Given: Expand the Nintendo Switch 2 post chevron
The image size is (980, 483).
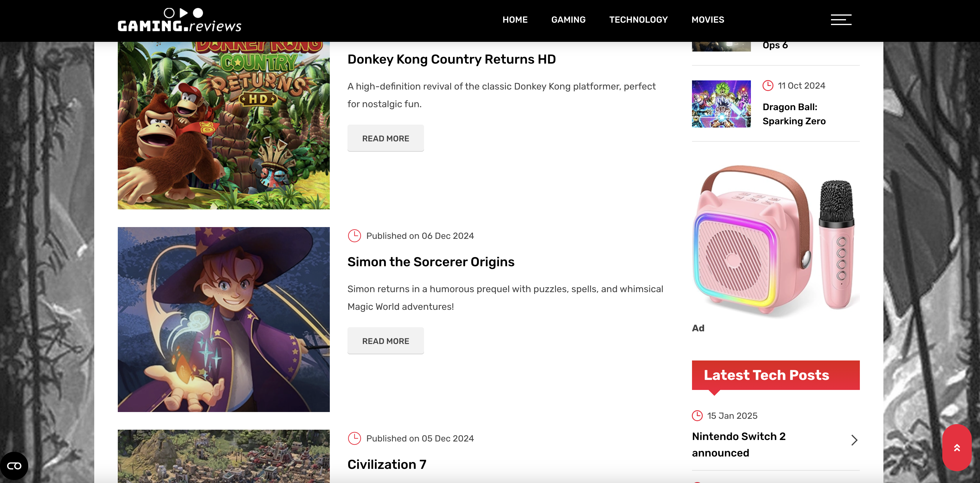Looking at the screenshot, I should click(x=854, y=440).
